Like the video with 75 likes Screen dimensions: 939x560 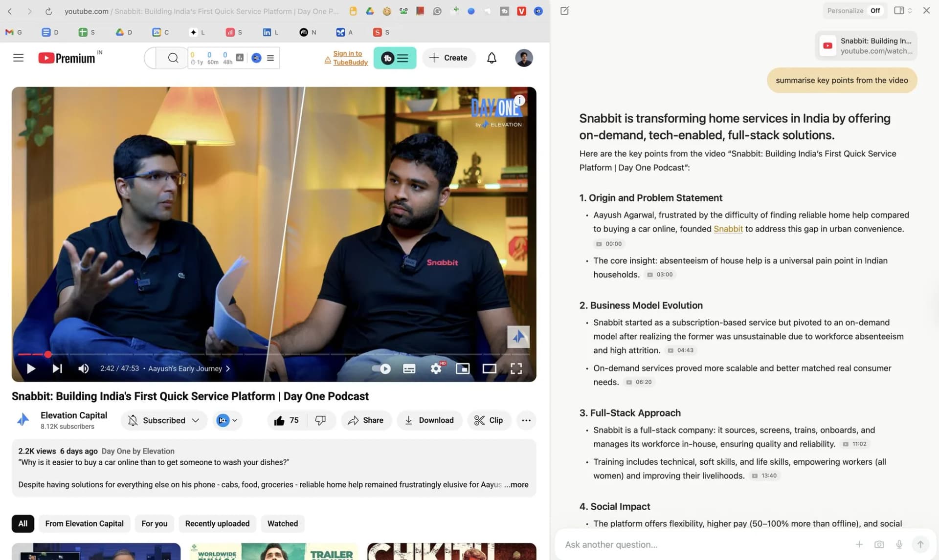click(x=287, y=420)
